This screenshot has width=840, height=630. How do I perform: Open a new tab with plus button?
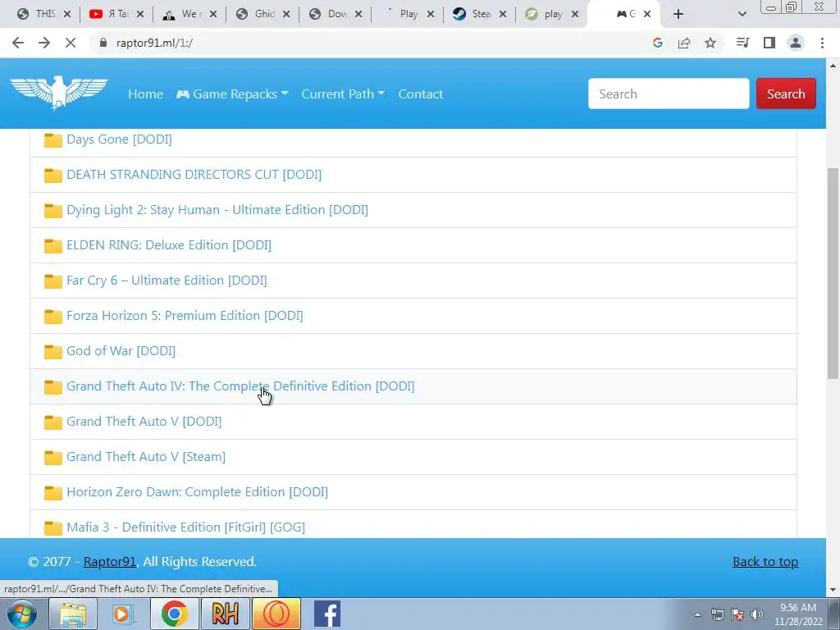(x=678, y=14)
